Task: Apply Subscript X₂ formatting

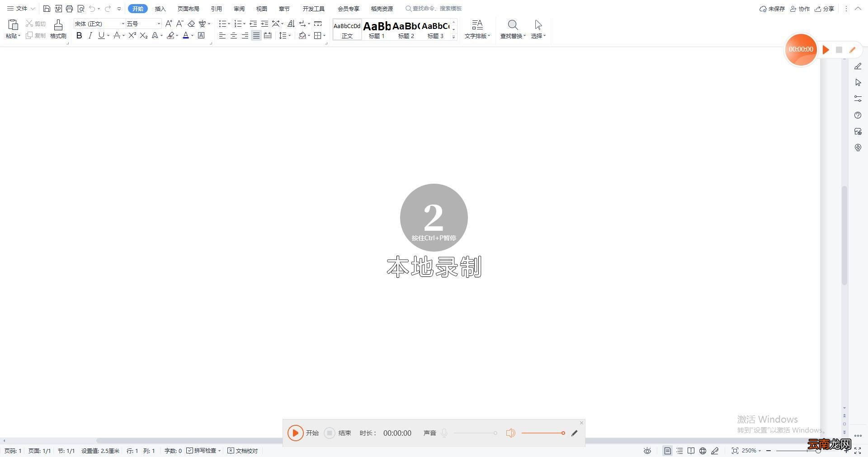Action: 144,35
